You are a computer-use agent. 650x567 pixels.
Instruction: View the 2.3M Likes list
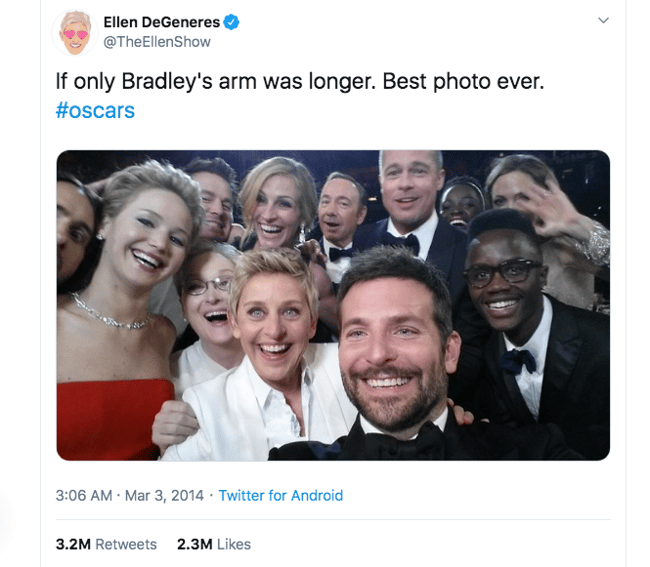(214, 544)
